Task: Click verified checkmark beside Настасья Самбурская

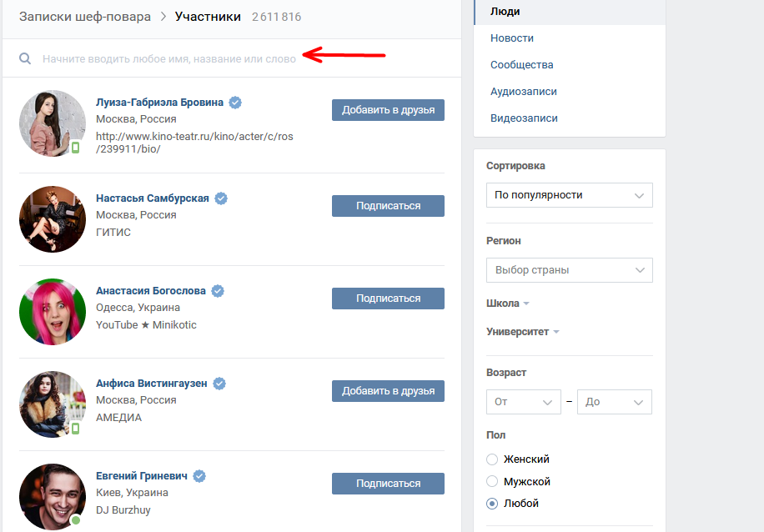Action: 221,198
